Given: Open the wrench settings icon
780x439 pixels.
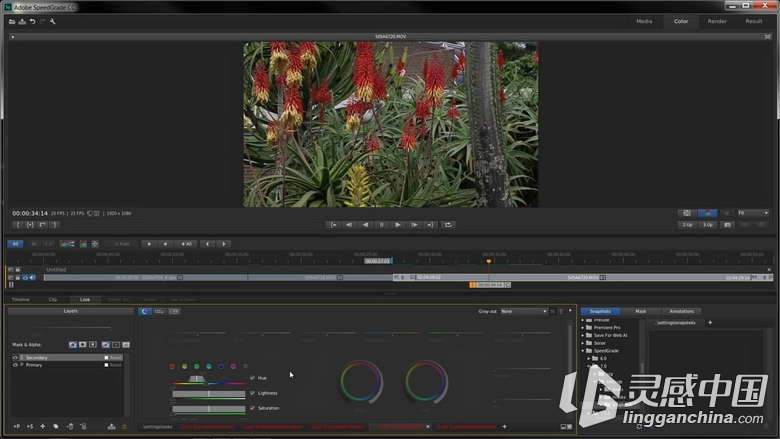Looking at the screenshot, I should [52, 21].
